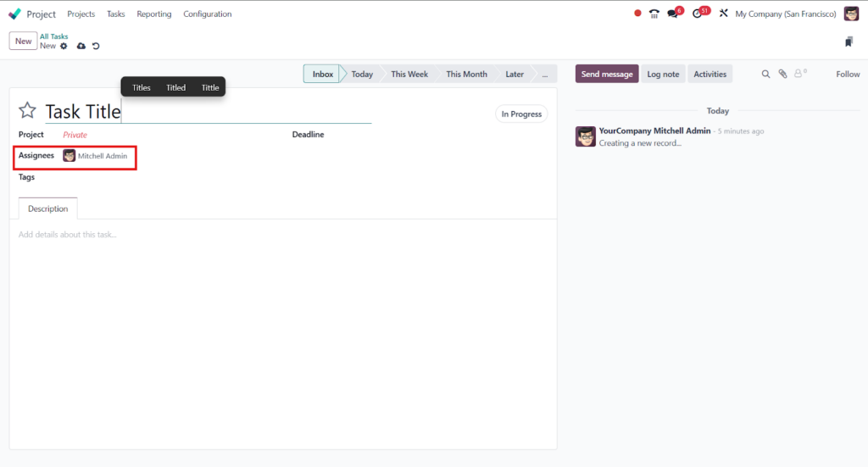Viewport: 868px width, 467px height.
Task: Click the red recording indicator icon
Action: 637,14
